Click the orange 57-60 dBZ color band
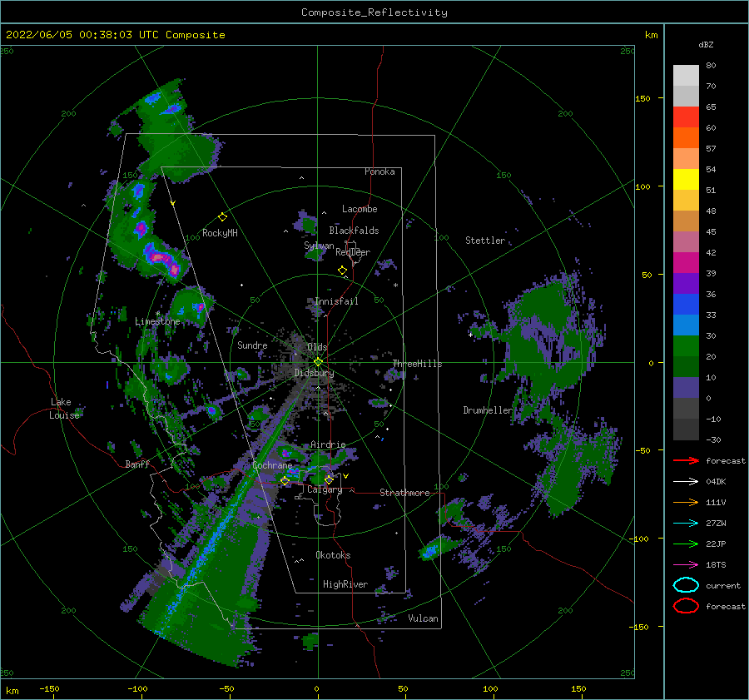The image size is (749, 700). point(686,138)
